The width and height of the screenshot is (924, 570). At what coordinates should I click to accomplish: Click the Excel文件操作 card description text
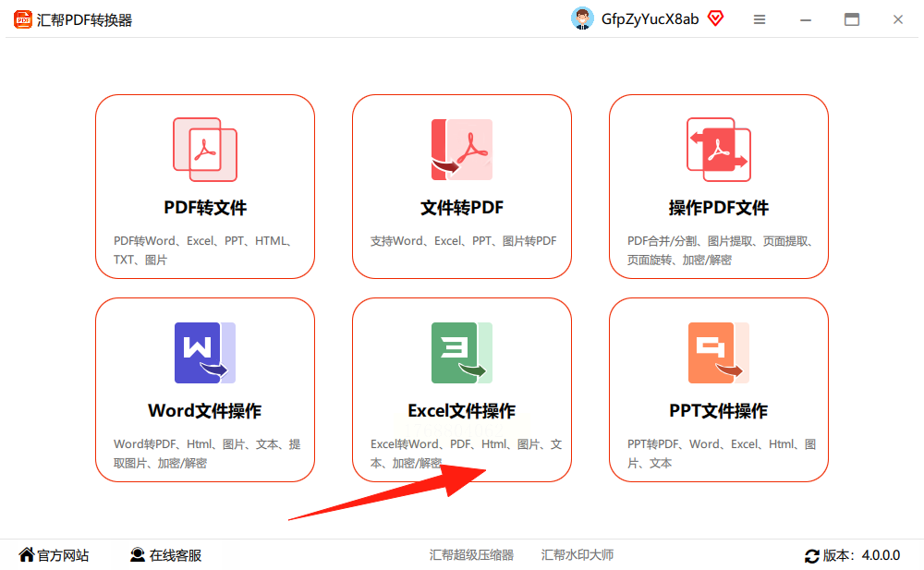point(466,454)
